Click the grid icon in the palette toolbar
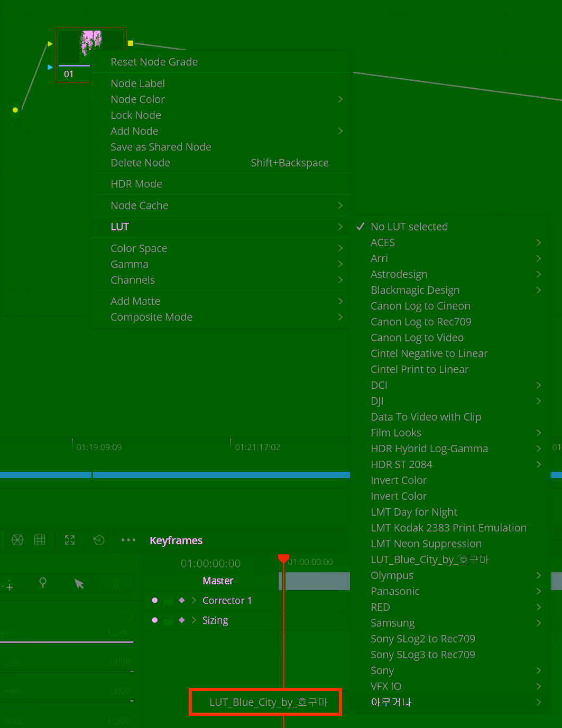 click(x=40, y=539)
